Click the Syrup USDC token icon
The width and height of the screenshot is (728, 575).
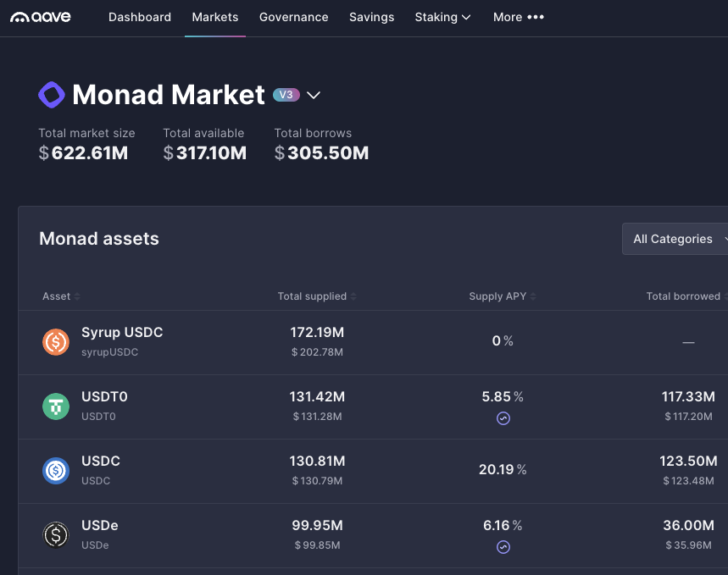coord(56,342)
